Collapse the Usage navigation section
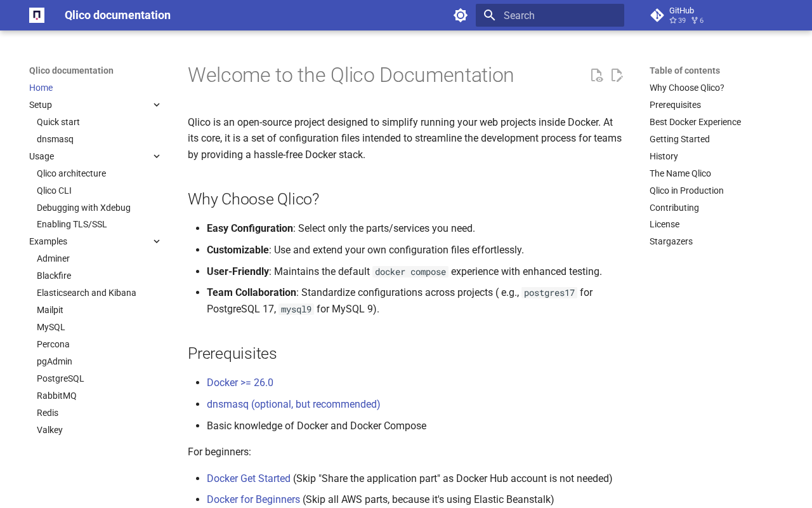The image size is (812, 508). tap(157, 156)
